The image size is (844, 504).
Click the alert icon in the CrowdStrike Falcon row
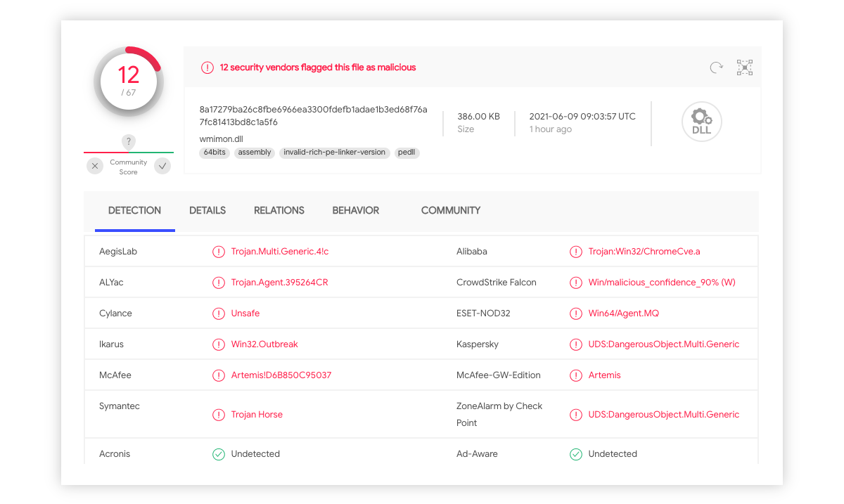pyautogui.click(x=576, y=283)
